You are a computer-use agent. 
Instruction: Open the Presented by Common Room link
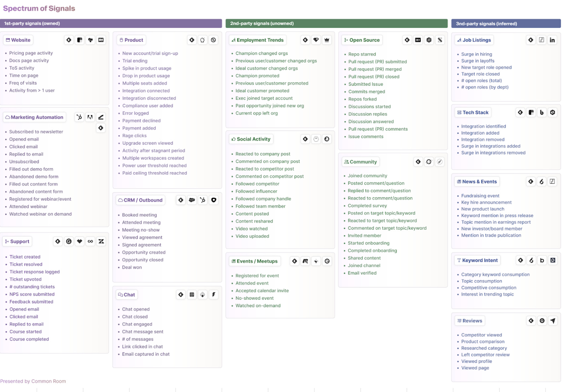[x=33, y=381]
